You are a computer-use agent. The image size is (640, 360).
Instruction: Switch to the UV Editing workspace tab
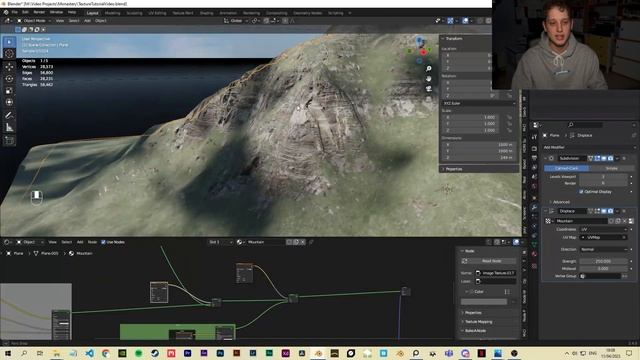[157, 13]
